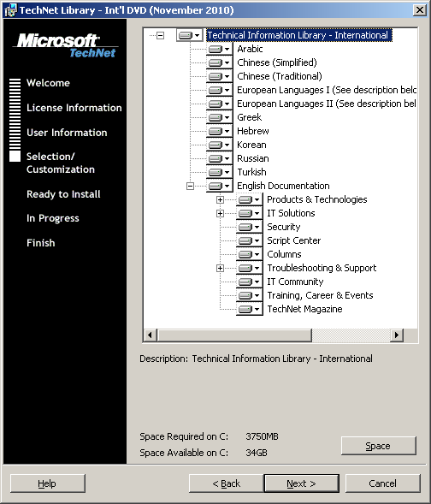Go back with the Back button
The height and width of the screenshot is (504, 431).
click(x=226, y=483)
